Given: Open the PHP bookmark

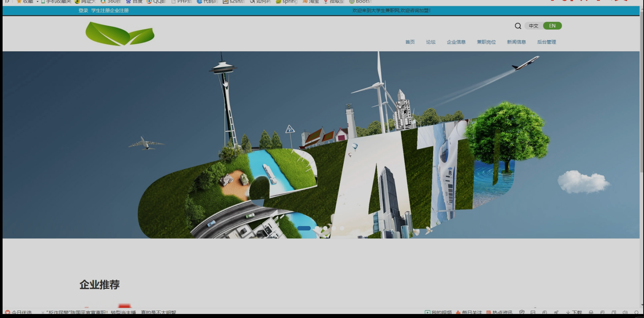Looking at the screenshot, I should click(x=182, y=2).
